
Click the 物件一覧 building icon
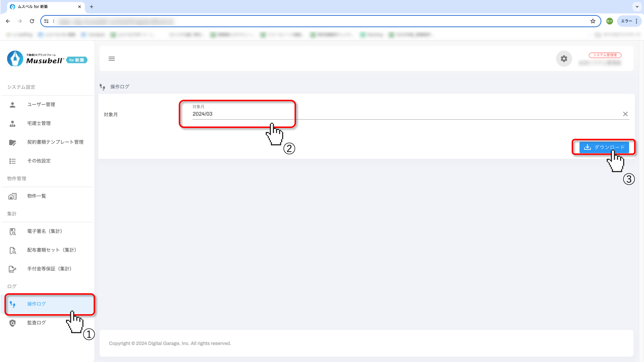[x=12, y=196]
